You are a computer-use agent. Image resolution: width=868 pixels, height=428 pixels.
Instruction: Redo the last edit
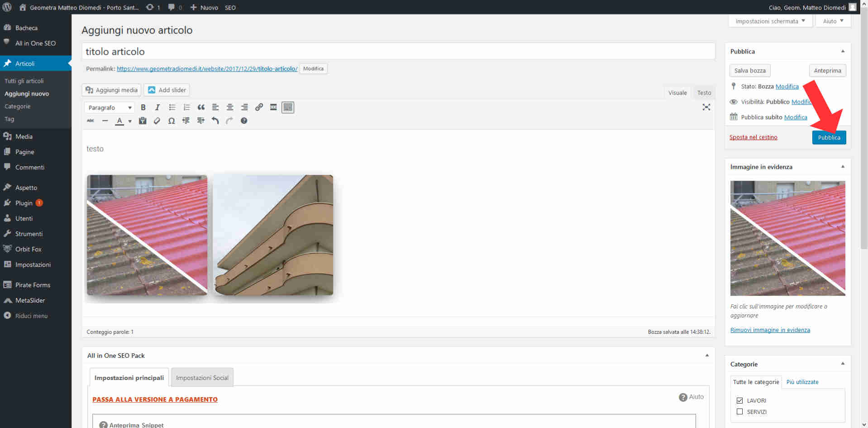pyautogui.click(x=229, y=121)
